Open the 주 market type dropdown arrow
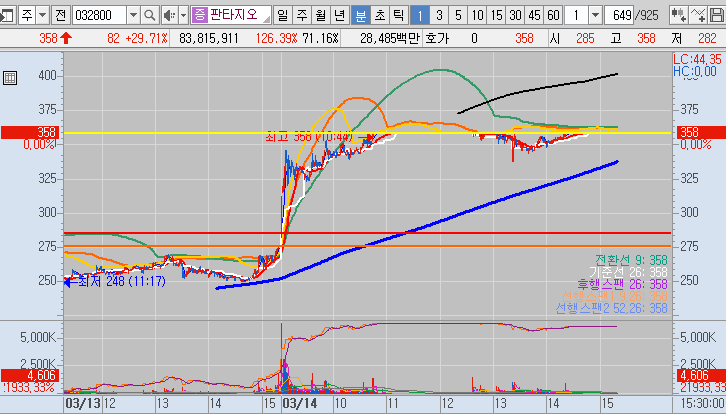 pyautogui.click(x=43, y=16)
